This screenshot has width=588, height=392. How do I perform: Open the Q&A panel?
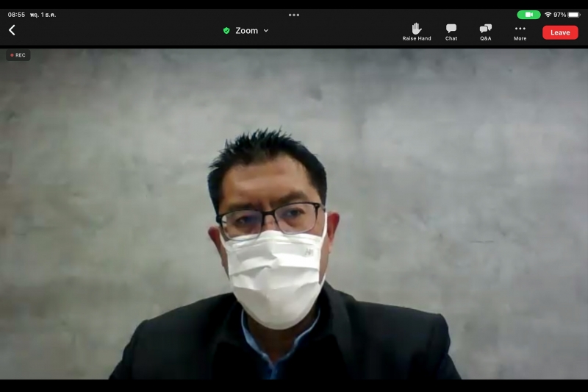(486, 28)
